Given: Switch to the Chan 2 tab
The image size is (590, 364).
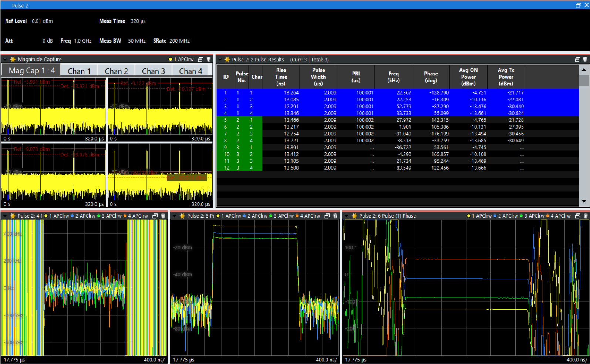Looking at the screenshot, I should 116,71.
